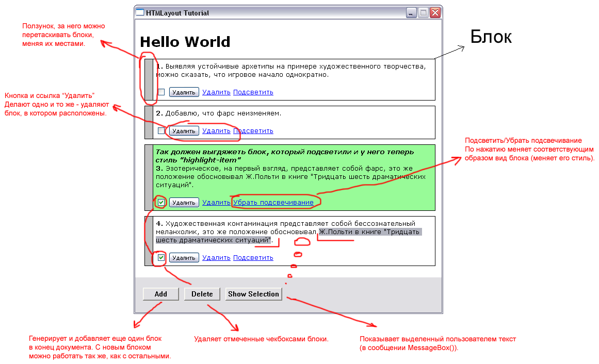Click the Show Selection button
Viewport: 599px width, 364px height.
pos(253,294)
